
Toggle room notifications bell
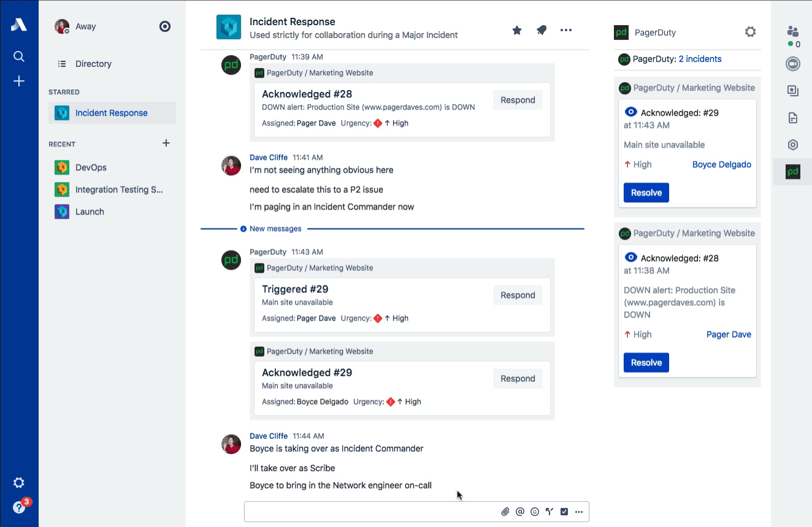542,30
